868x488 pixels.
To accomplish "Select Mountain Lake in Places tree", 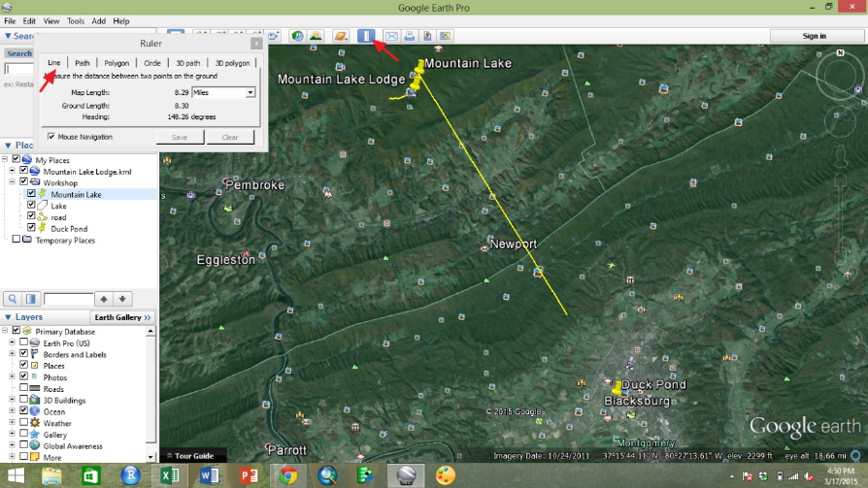I will click(x=76, y=194).
